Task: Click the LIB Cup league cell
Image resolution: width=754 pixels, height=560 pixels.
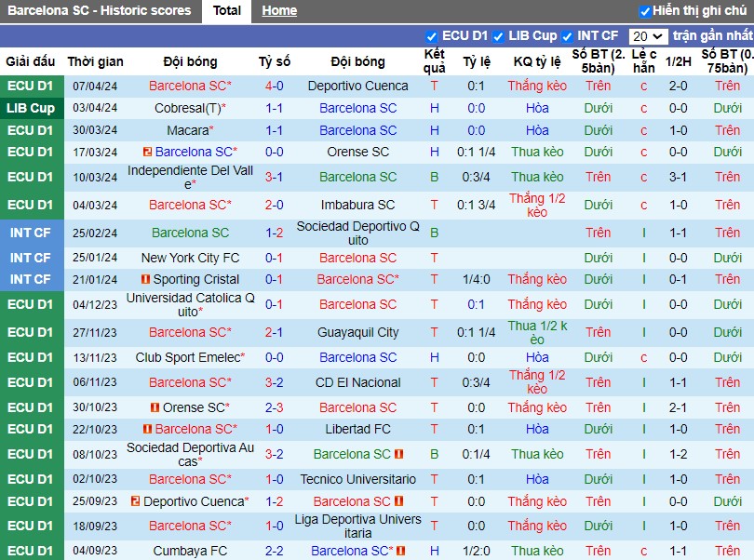Action: (x=31, y=108)
